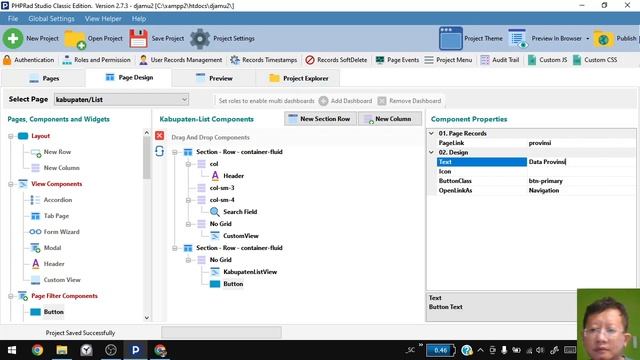
Task: Open Custom JS editor
Action: [x=547, y=60]
